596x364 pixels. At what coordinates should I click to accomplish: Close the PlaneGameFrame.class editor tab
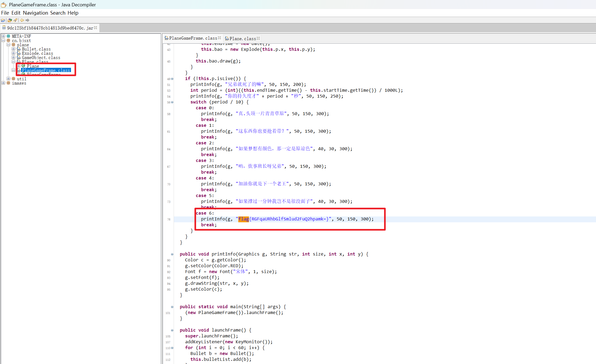coord(219,38)
